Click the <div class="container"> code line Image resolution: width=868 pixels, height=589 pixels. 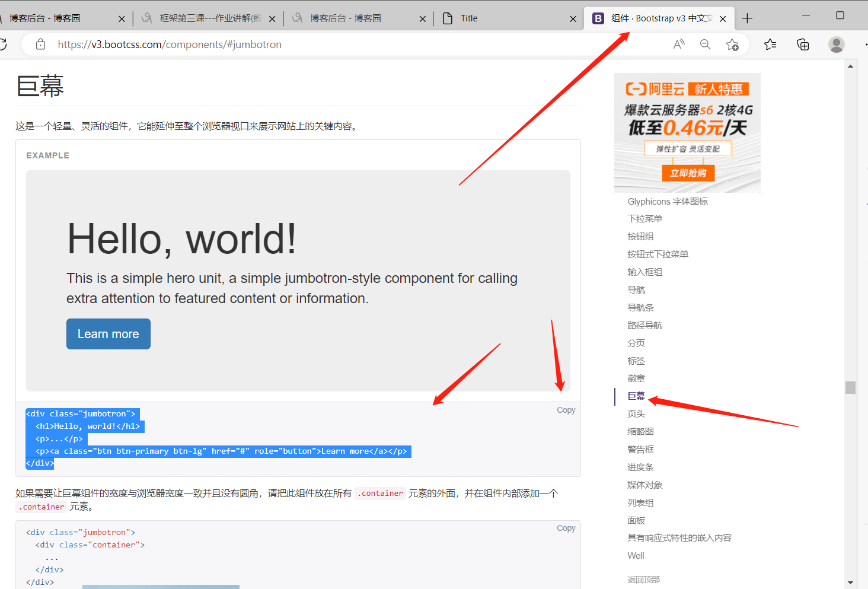point(90,545)
